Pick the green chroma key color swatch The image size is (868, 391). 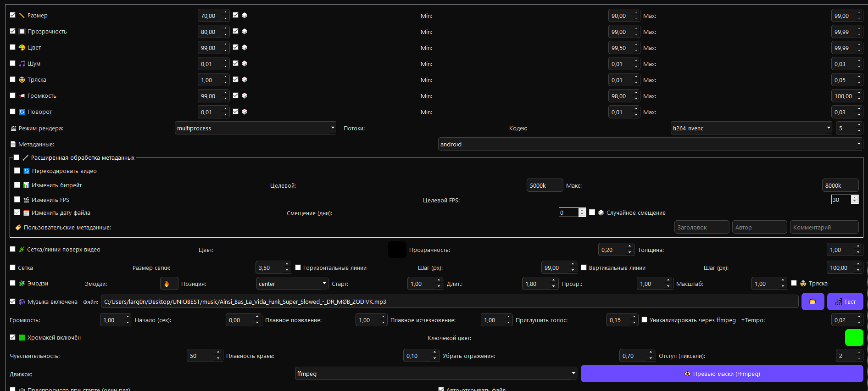854,337
